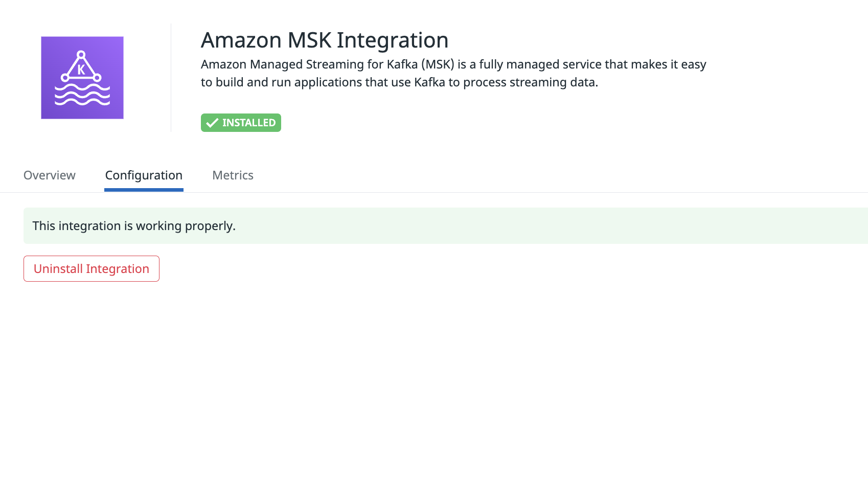The image size is (868, 501).
Task: Click the word "Integration" in the page title
Action: [392, 40]
